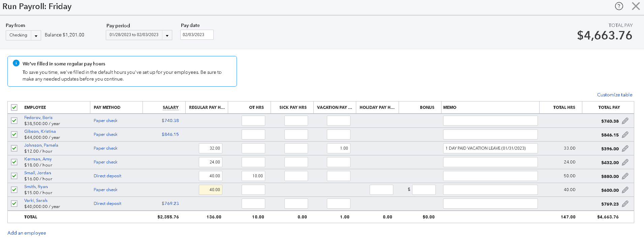The image size is (644, 241).
Task: Toggle the select-all employees header checkbox
Action: [x=14, y=107]
